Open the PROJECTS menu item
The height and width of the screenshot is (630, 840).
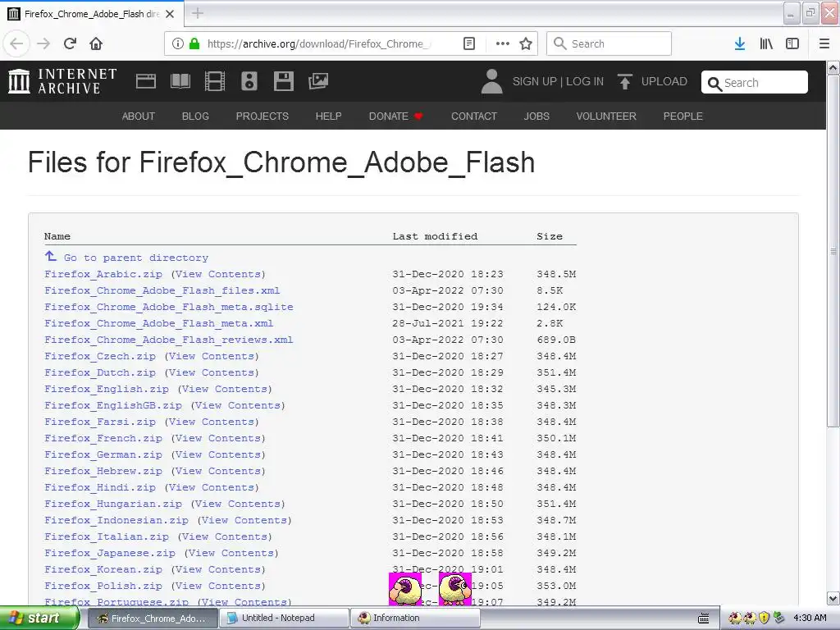(262, 116)
